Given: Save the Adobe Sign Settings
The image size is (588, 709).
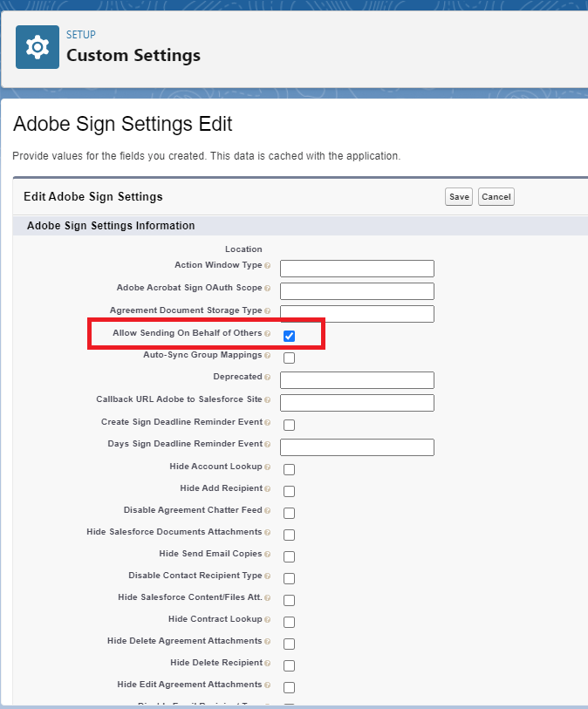Looking at the screenshot, I should tap(459, 197).
